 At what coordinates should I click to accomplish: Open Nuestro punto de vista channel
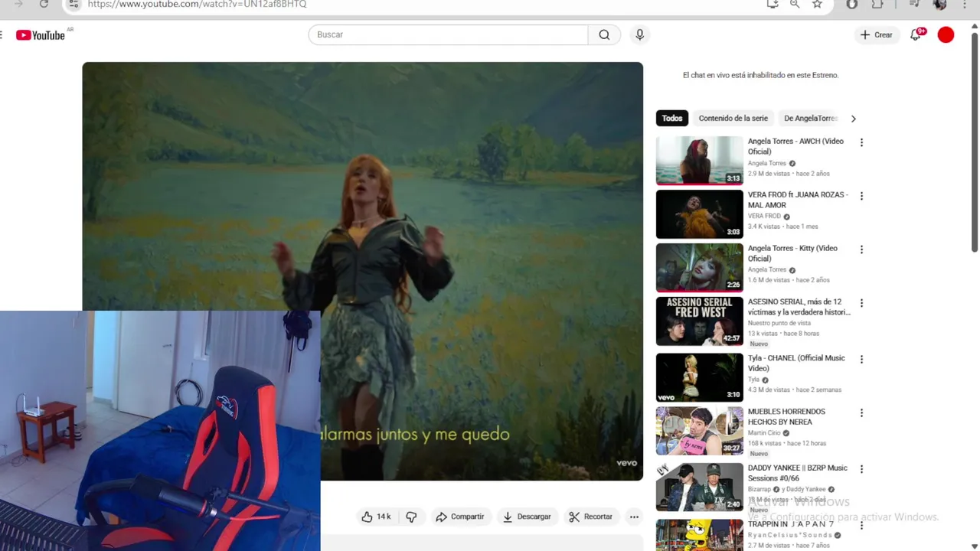coord(779,323)
